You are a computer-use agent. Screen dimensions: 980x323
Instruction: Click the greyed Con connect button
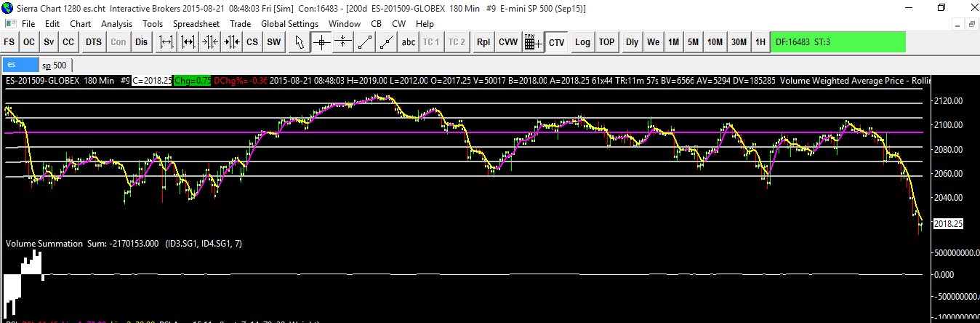[x=119, y=42]
